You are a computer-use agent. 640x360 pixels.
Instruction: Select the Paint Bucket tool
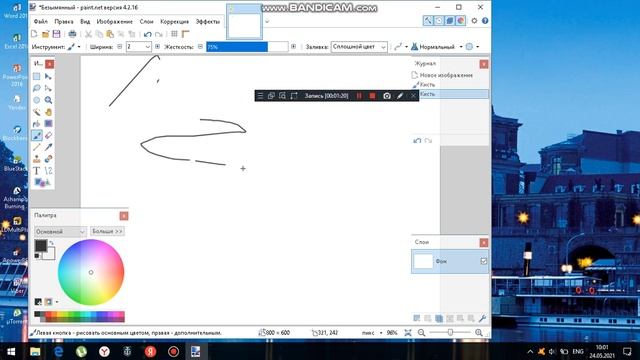[37, 124]
